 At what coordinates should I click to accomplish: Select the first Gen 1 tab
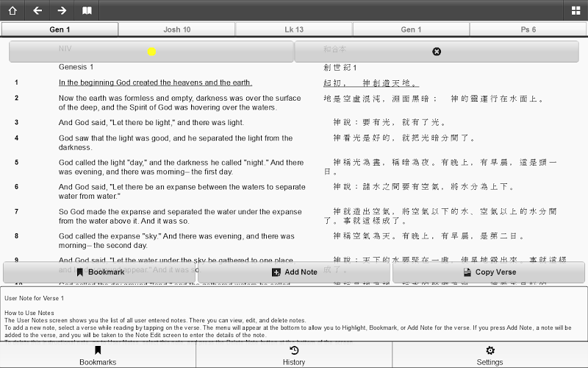point(60,29)
